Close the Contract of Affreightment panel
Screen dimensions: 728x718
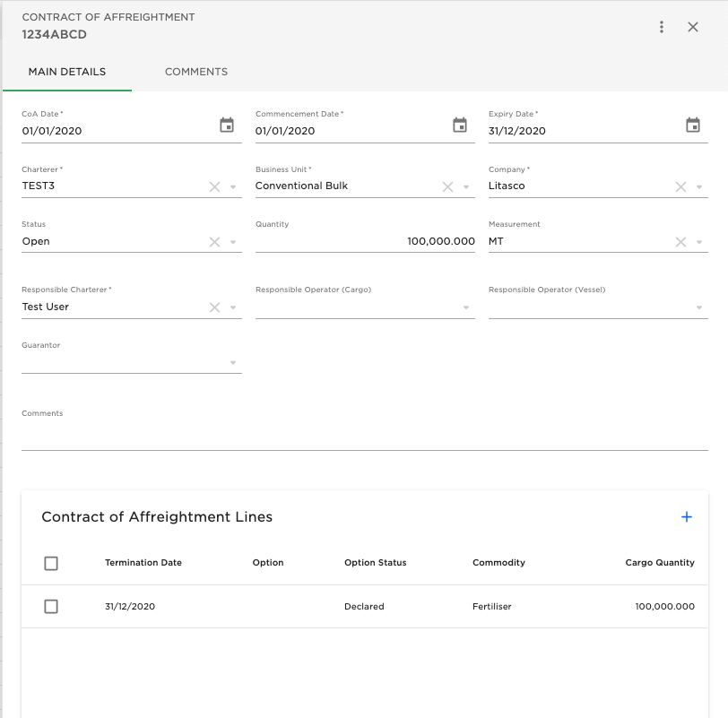[x=693, y=27]
